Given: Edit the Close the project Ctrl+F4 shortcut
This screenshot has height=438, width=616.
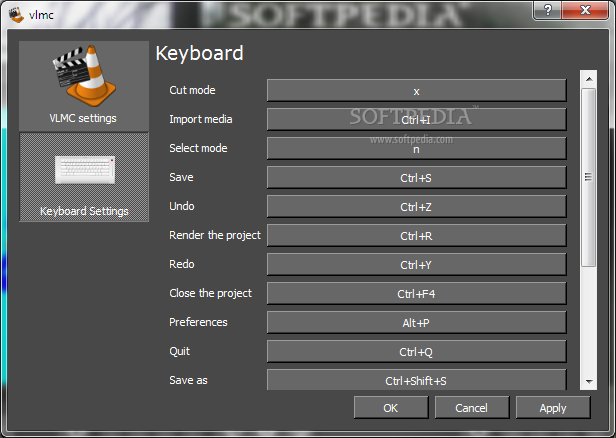Looking at the screenshot, I should point(416,294).
